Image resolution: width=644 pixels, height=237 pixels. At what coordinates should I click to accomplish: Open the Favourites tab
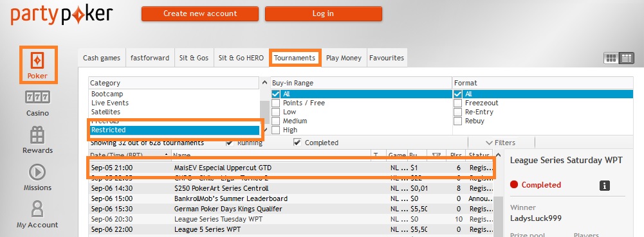(387, 58)
